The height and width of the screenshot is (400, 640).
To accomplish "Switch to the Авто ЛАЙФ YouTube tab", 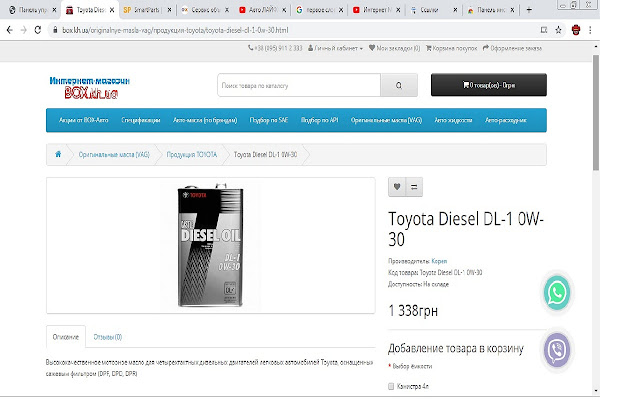I will coord(263,10).
